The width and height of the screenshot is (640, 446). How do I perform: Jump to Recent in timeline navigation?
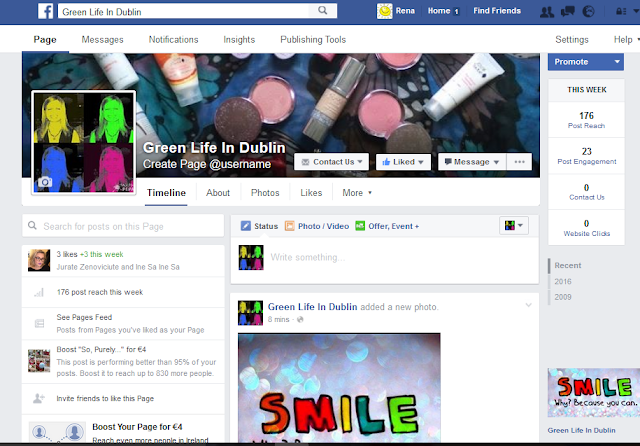click(568, 266)
